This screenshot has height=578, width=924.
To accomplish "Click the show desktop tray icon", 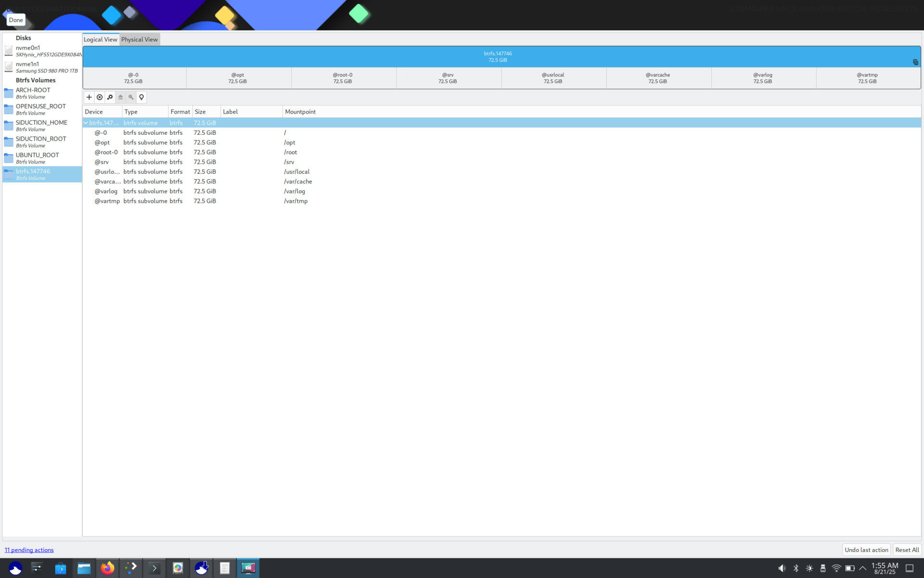I will [x=910, y=568].
